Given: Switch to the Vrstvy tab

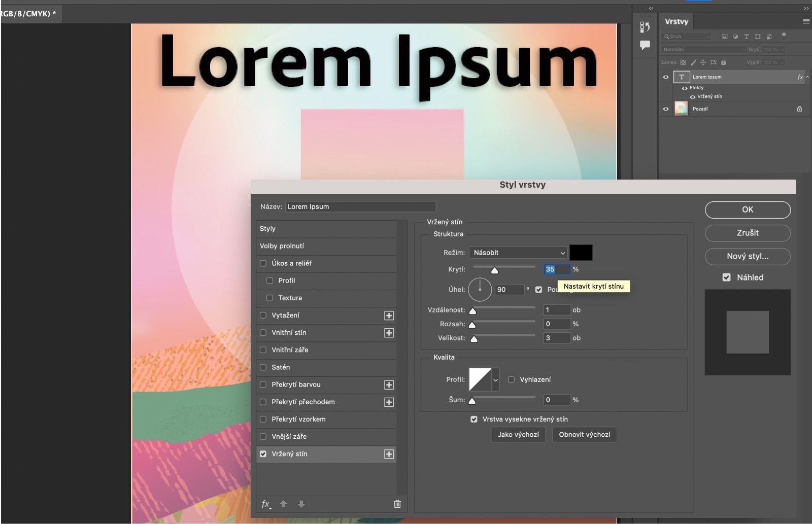Looking at the screenshot, I should [676, 21].
